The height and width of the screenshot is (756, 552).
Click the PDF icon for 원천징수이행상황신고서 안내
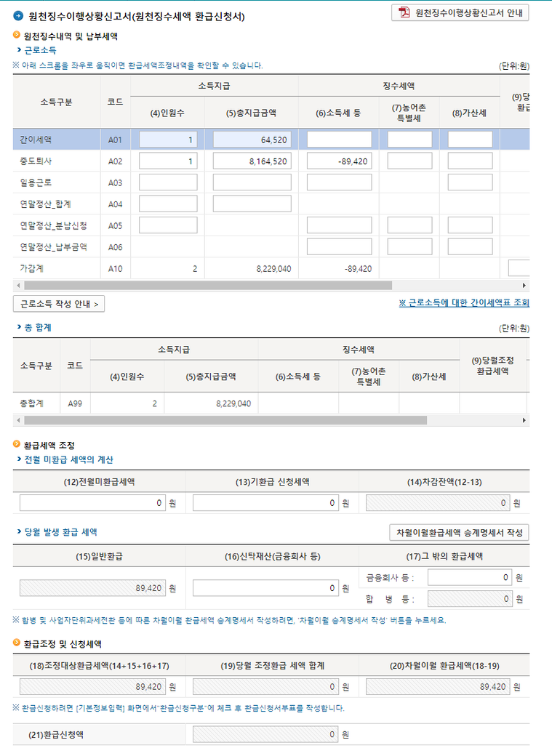click(x=404, y=13)
